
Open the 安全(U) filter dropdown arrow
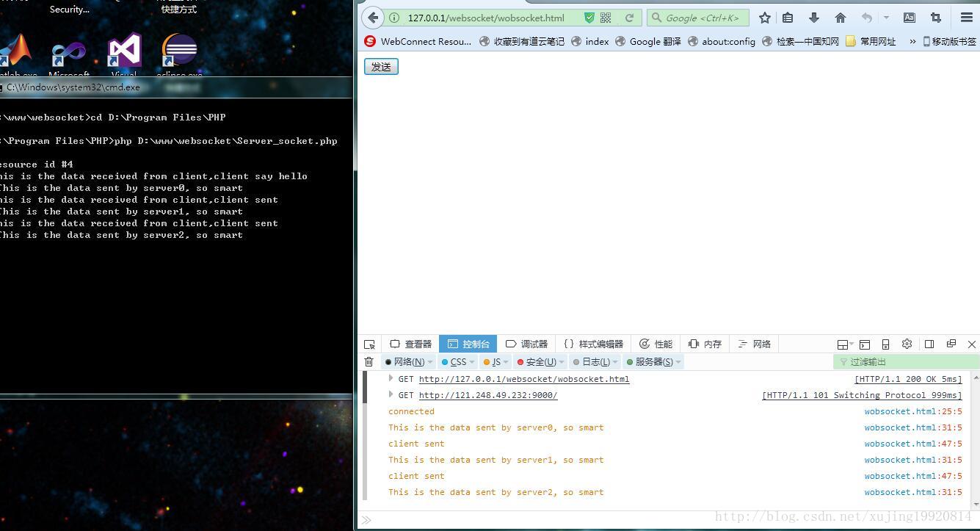[x=562, y=362]
